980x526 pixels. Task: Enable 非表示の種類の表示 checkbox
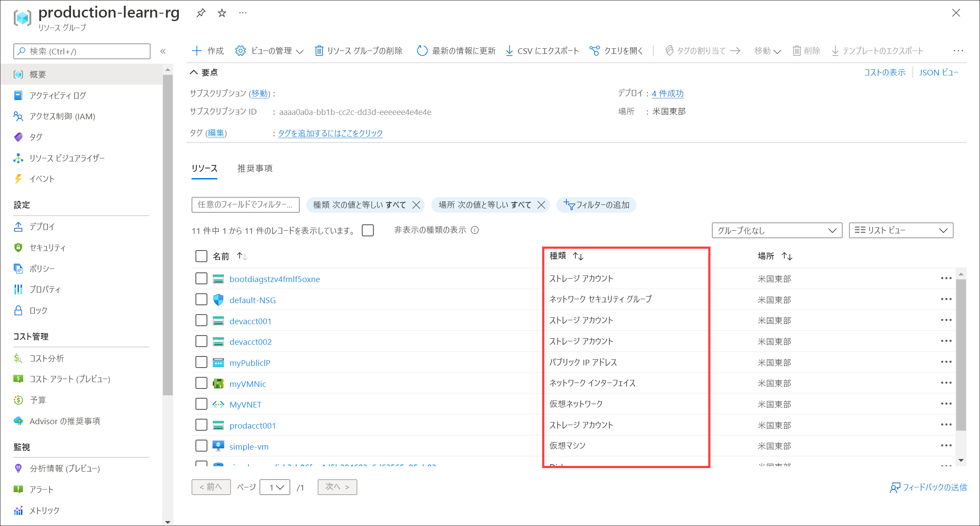(x=368, y=230)
